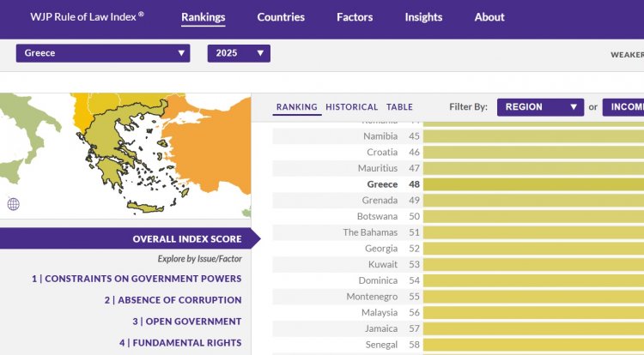Click the globe icon on the map
Viewport: 644px width, 355px height.
click(x=13, y=204)
